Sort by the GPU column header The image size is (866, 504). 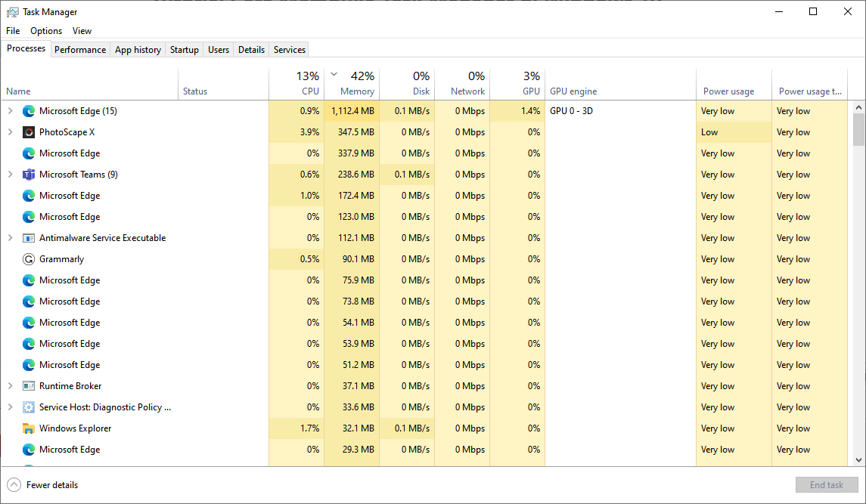tap(517, 85)
